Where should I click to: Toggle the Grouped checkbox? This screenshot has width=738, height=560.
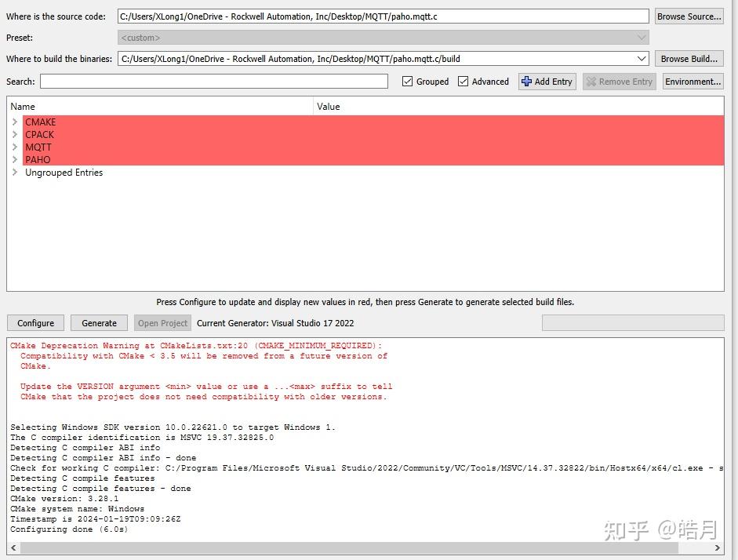tap(408, 82)
